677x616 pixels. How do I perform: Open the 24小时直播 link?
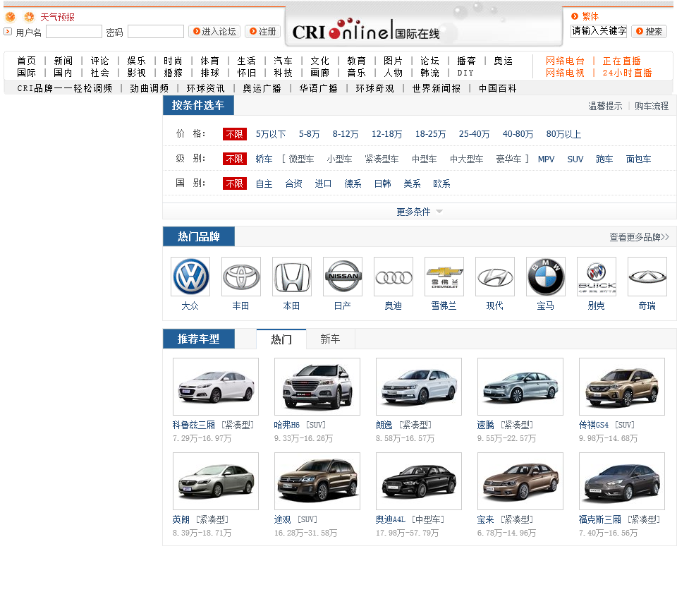coord(628,73)
